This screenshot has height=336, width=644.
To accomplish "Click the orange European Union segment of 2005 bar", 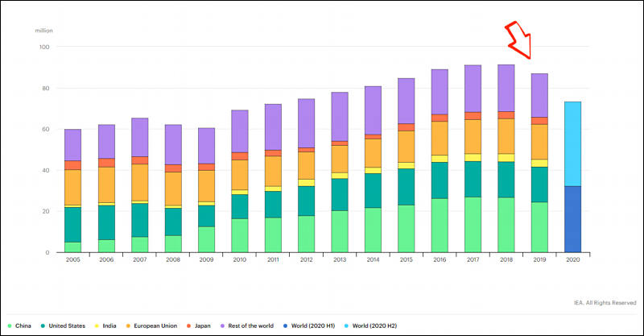I will pyautogui.click(x=72, y=187).
